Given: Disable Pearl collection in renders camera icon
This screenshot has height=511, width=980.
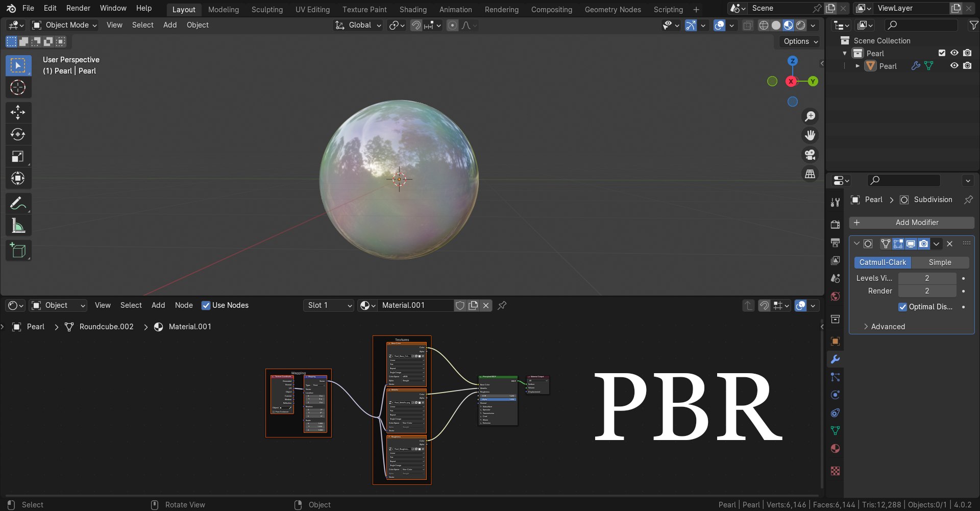Looking at the screenshot, I should [967, 53].
